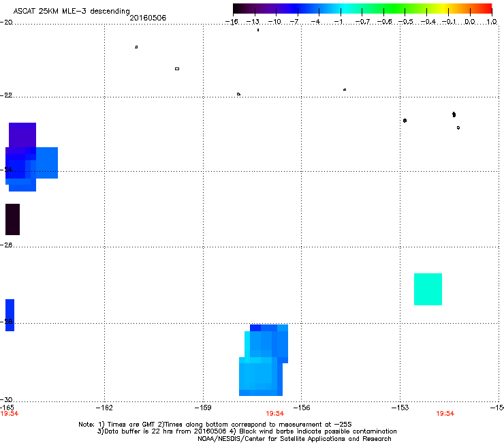Screen dimensions: 504x443
Task: Click the -162 longitude axis label
Action: tap(104, 408)
